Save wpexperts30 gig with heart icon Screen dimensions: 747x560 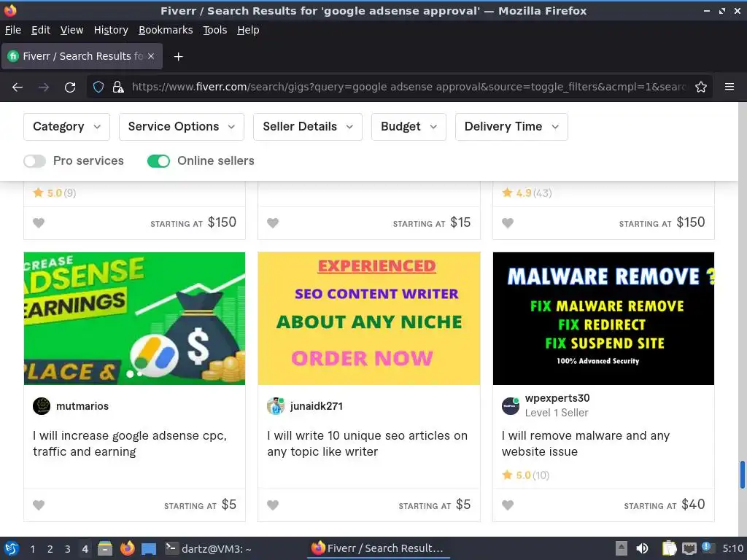(x=508, y=505)
